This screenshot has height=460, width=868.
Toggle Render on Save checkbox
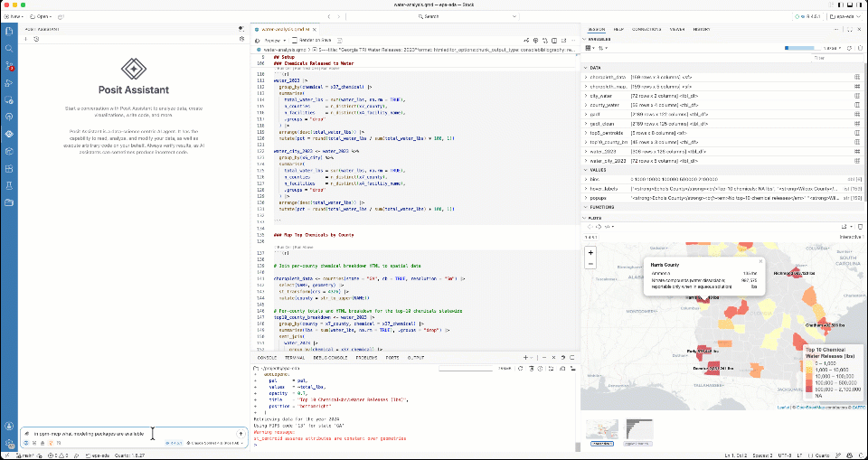[295, 41]
